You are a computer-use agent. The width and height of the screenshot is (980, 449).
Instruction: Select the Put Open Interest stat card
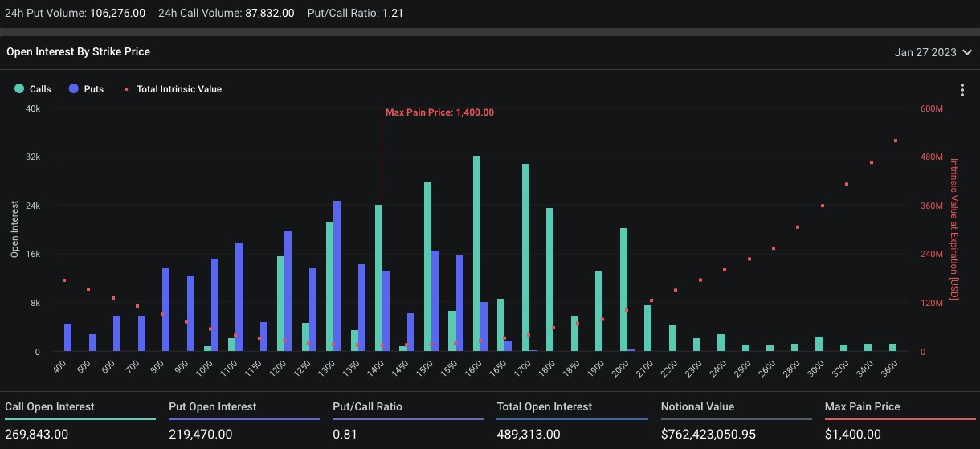click(x=244, y=421)
